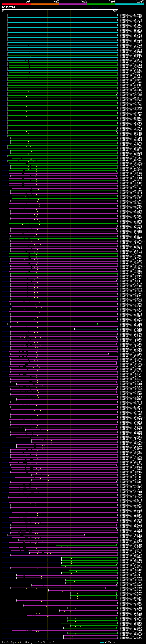Click the green ~80% identity legend segment

[101, 4]
